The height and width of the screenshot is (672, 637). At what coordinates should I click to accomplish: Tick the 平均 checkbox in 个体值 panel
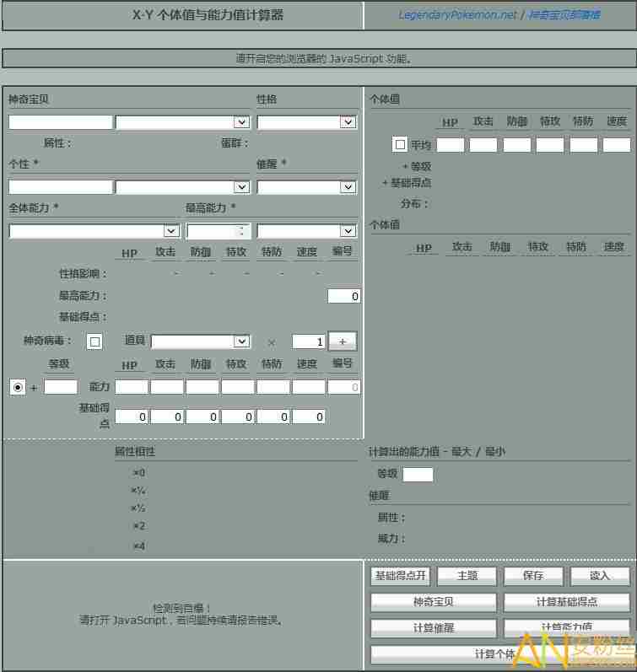[400, 144]
